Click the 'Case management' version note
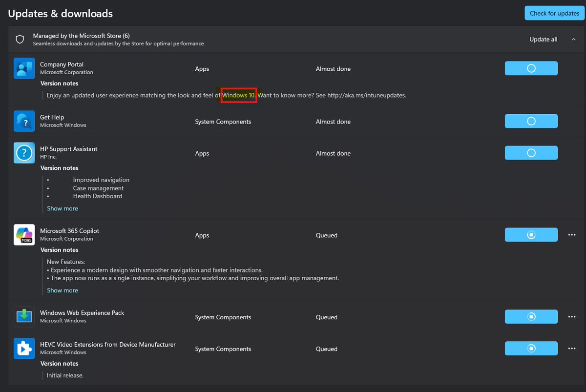 click(98, 188)
